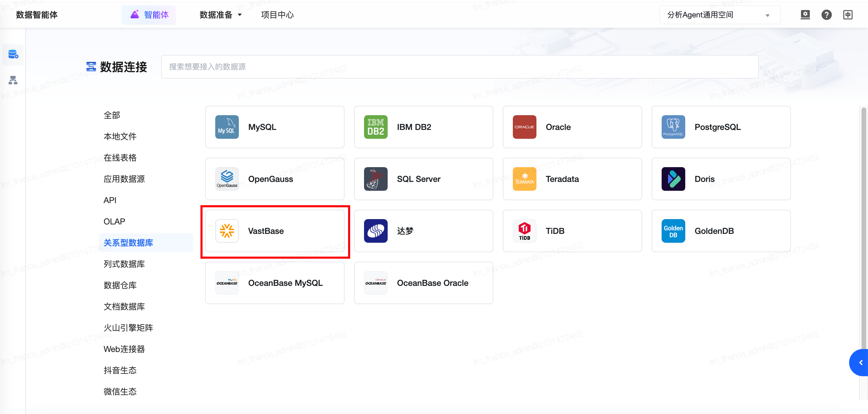
Task: Click the Teradata orange logo icon
Action: coord(524,179)
